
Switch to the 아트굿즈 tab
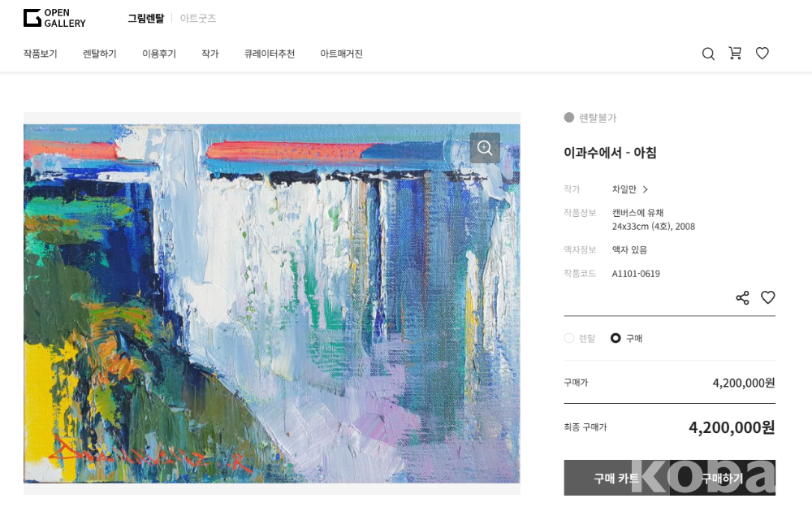pos(198,18)
